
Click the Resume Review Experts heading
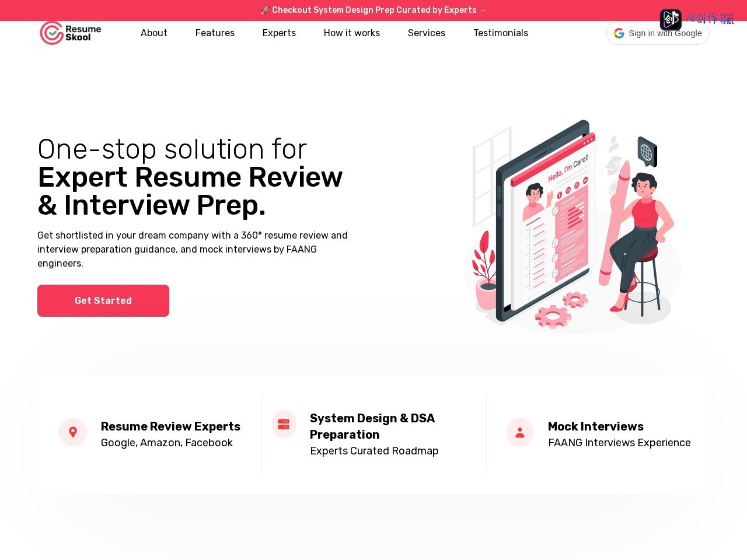click(x=170, y=426)
